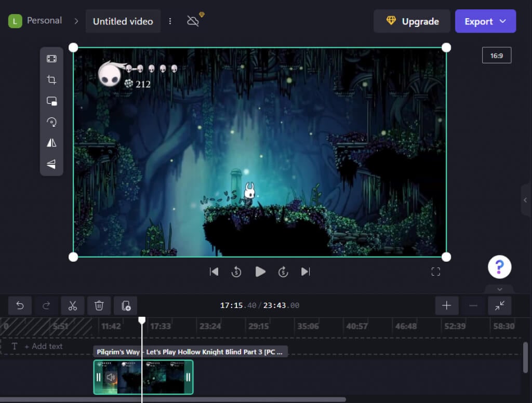Open the three-dot video options menu
Image resolution: width=532 pixels, height=403 pixels.
pyautogui.click(x=170, y=21)
